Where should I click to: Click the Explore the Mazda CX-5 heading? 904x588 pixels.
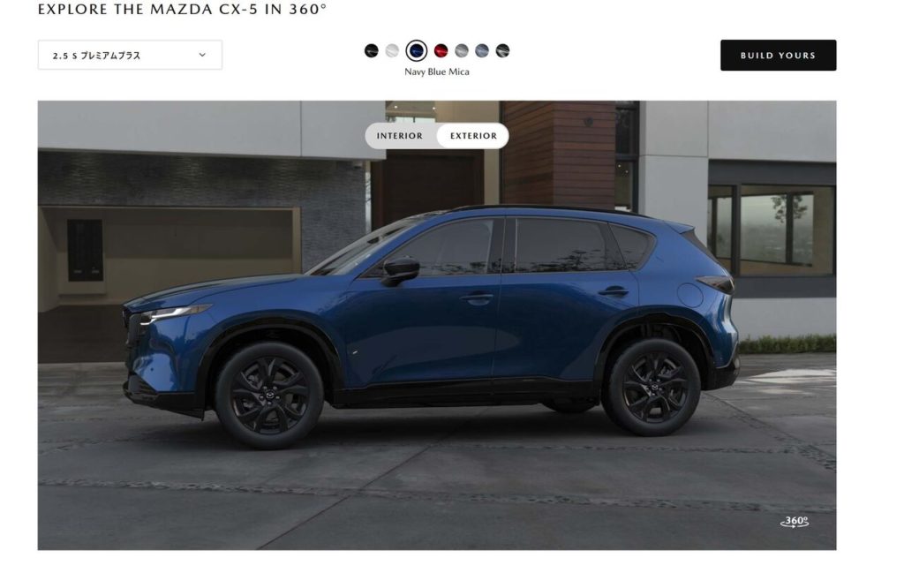182,9
